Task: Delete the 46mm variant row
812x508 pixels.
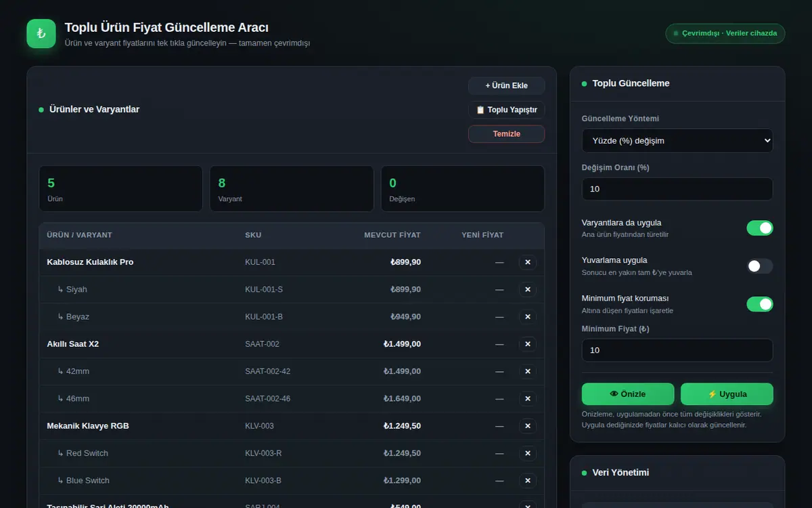Action: (528, 398)
